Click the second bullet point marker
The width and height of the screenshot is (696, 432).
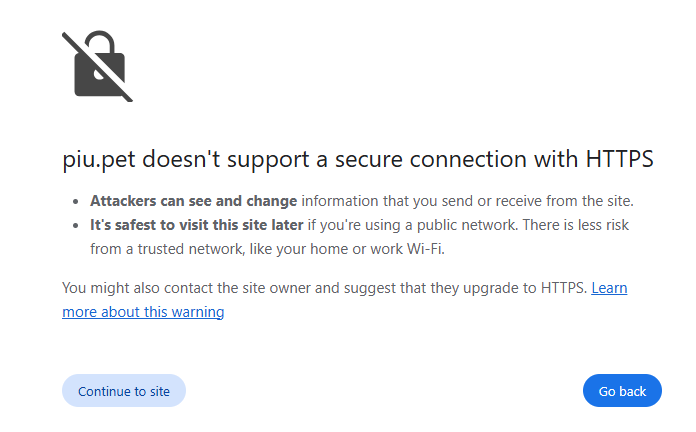[75, 226]
